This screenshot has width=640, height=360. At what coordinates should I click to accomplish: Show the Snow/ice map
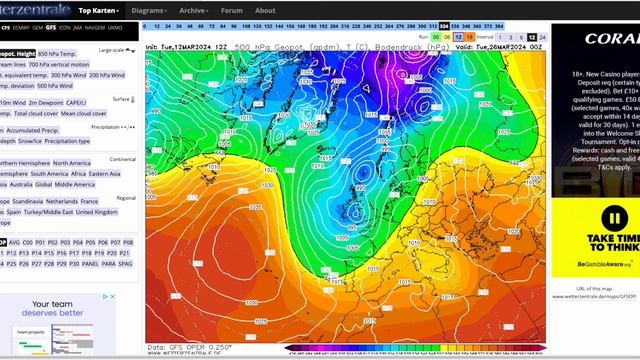(x=30, y=141)
